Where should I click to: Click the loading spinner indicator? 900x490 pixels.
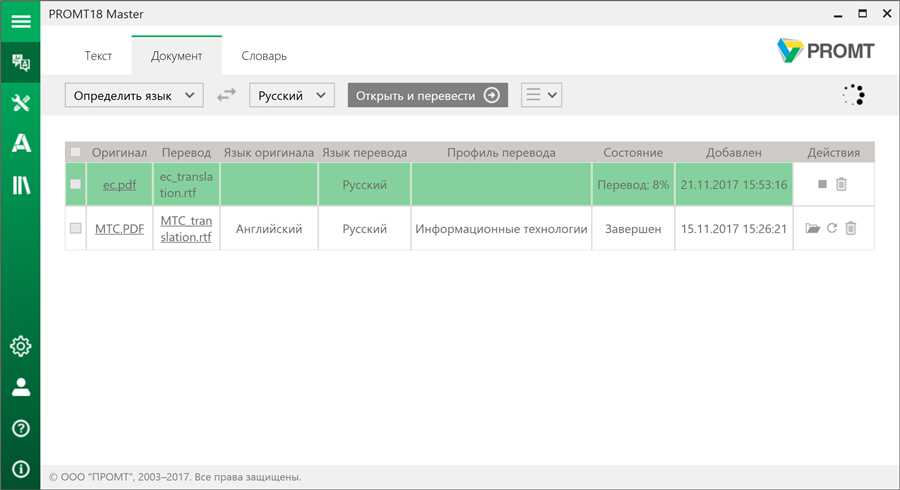[854, 95]
